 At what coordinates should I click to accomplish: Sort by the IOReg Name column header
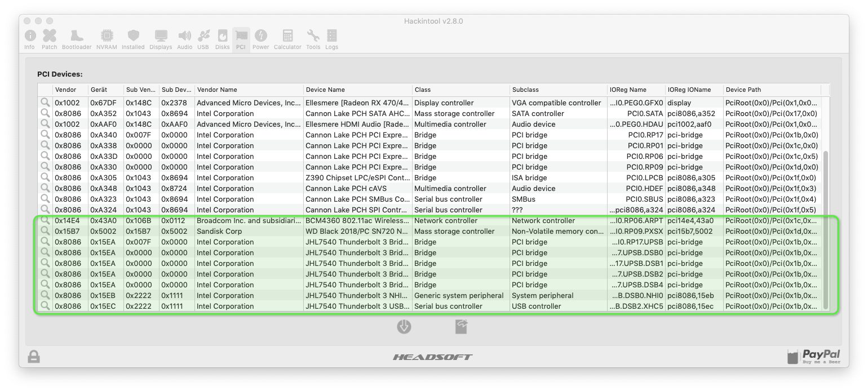[x=636, y=90]
